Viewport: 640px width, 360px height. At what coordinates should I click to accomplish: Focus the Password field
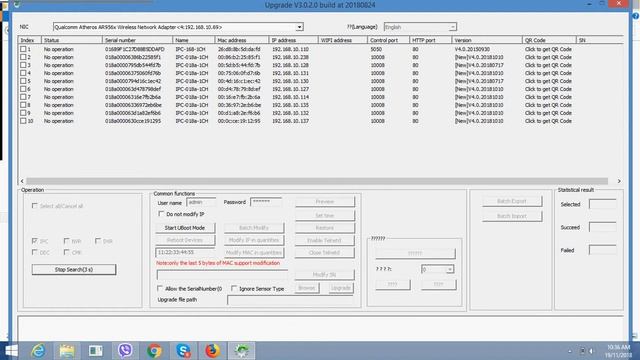(x=266, y=202)
